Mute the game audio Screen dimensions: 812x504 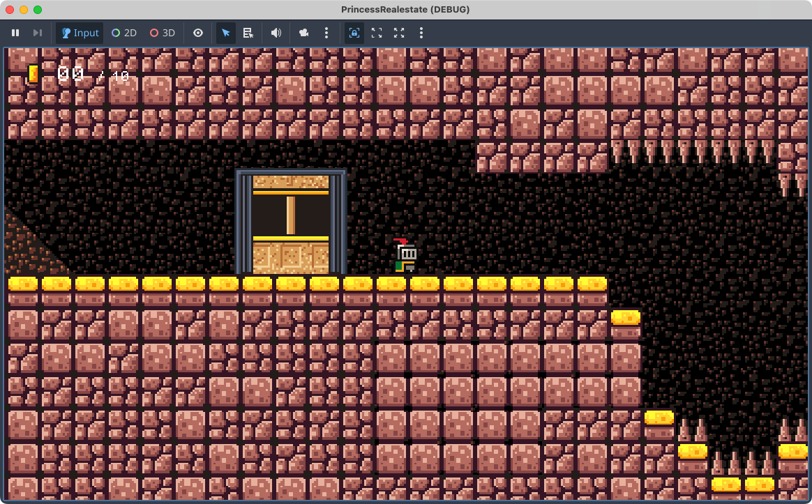(276, 33)
